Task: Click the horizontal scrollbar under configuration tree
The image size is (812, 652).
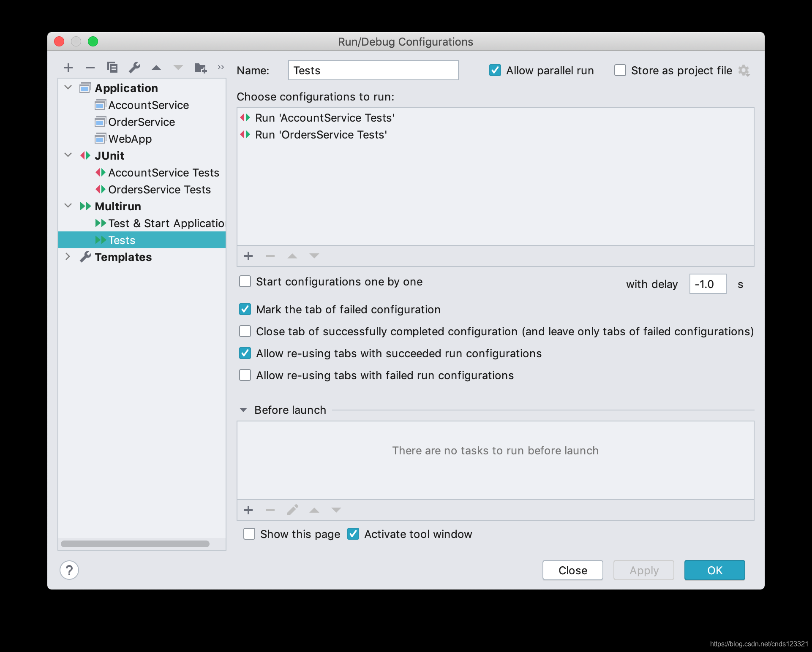Action: pos(135,544)
